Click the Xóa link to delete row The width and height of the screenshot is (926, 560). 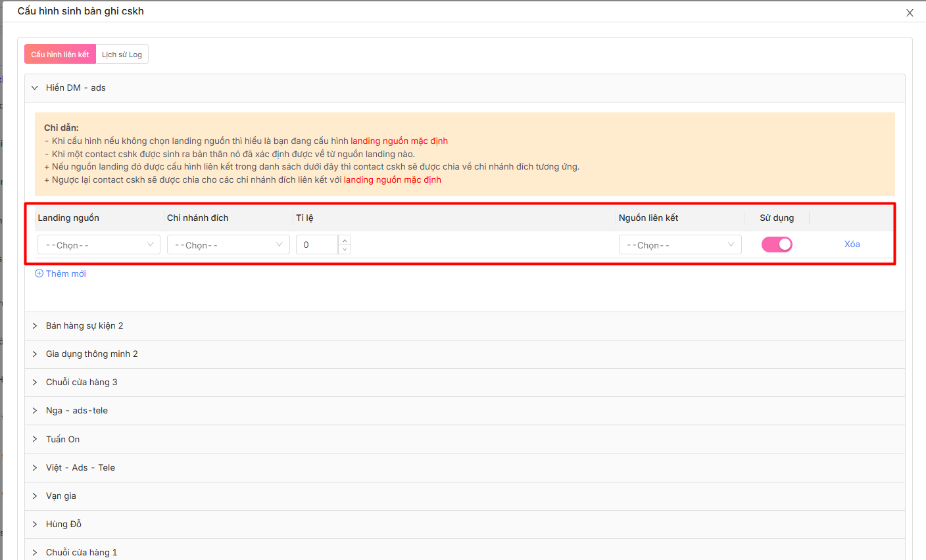[852, 245]
